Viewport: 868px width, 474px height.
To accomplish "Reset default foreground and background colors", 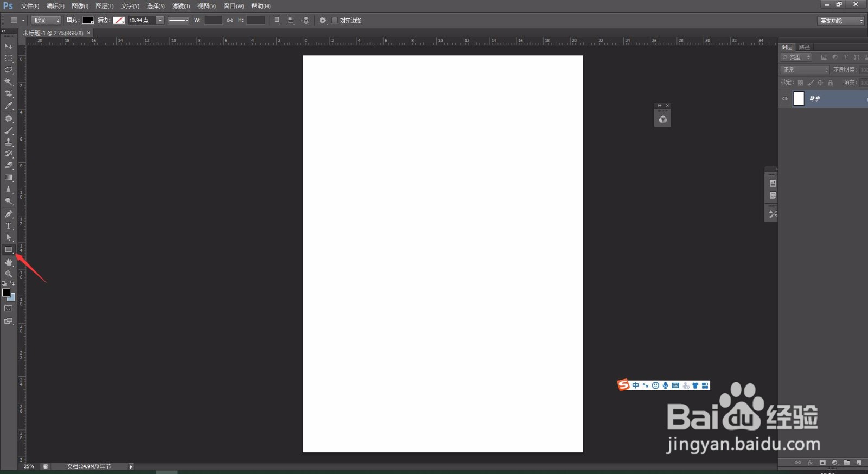I will 4,283.
